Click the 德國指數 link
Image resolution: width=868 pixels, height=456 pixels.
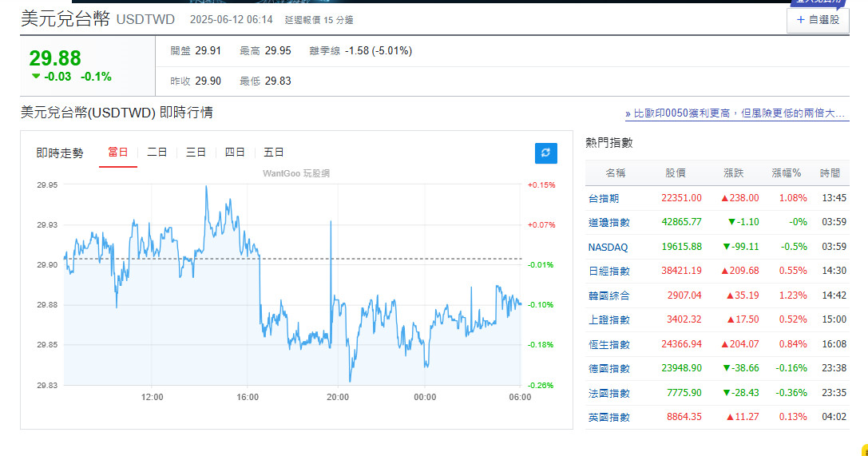click(608, 368)
